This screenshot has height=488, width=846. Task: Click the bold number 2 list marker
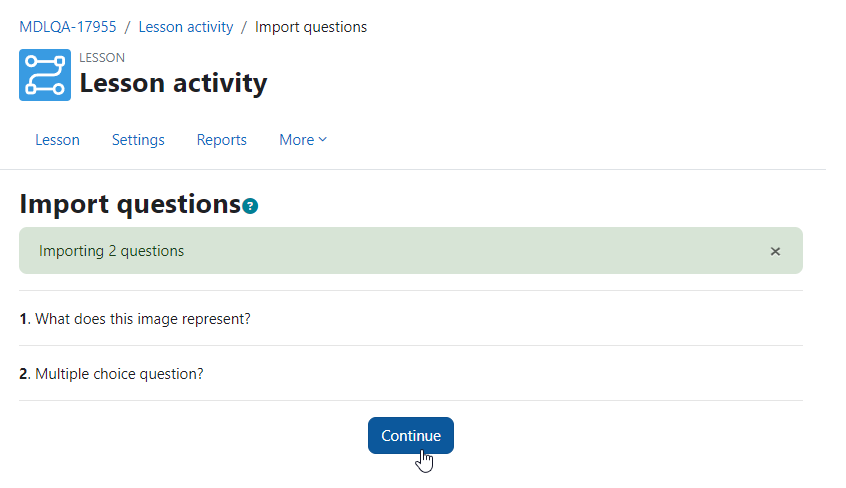(24, 374)
